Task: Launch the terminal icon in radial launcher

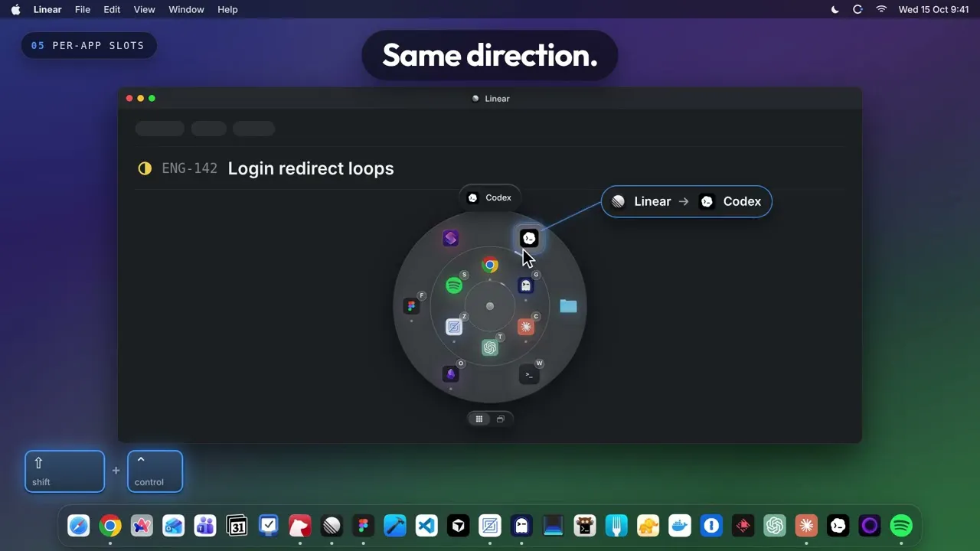Action: click(529, 374)
